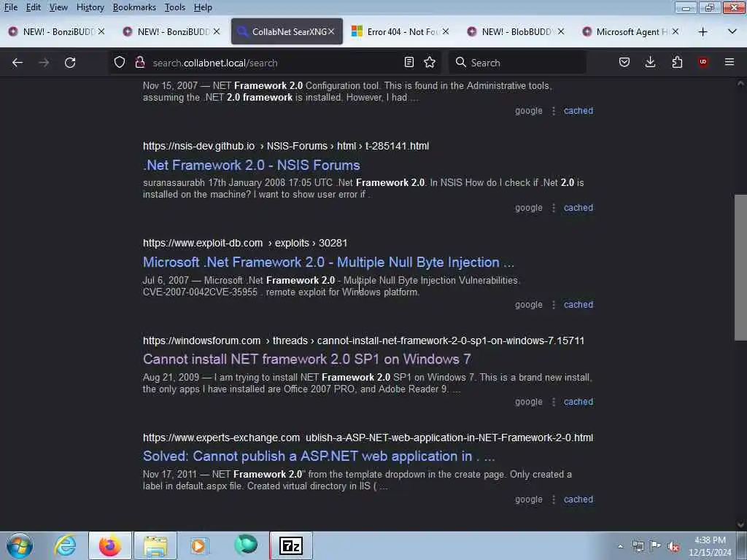Open the History menu

[90, 7]
